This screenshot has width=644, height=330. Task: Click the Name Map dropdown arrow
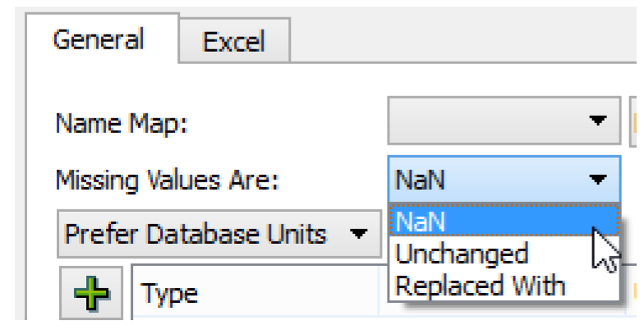point(598,120)
